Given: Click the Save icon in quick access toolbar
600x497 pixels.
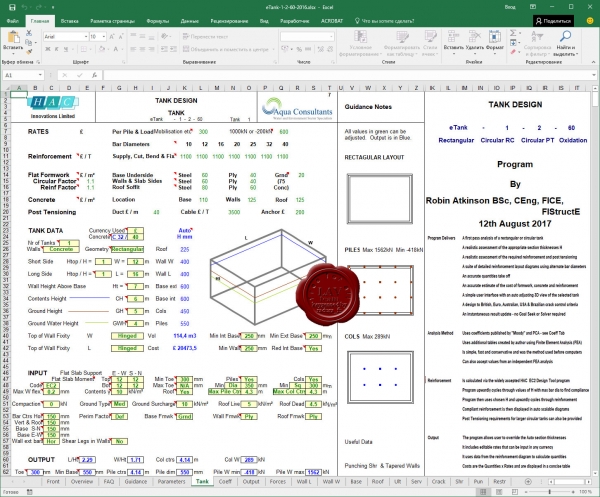Looking at the screenshot, I should point(12,7).
